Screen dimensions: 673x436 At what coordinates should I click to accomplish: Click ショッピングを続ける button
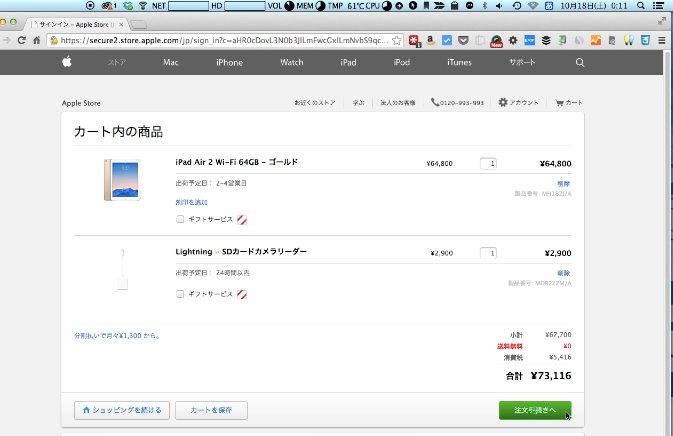(x=122, y=410)
